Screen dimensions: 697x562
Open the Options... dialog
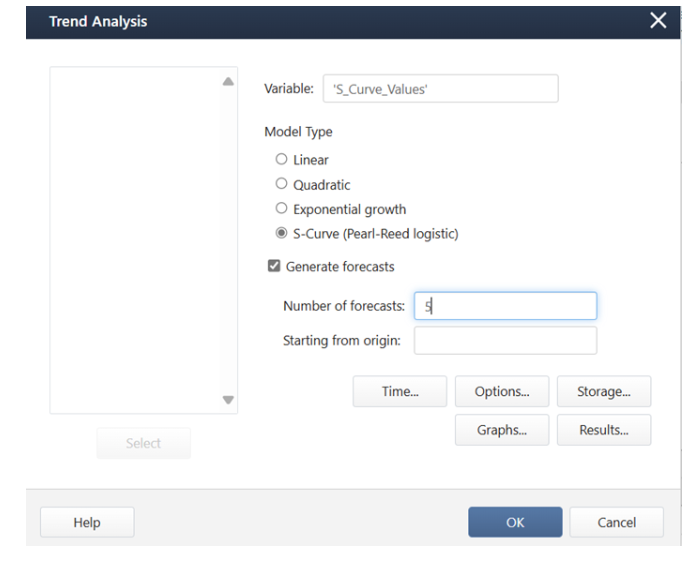point(502,391)
